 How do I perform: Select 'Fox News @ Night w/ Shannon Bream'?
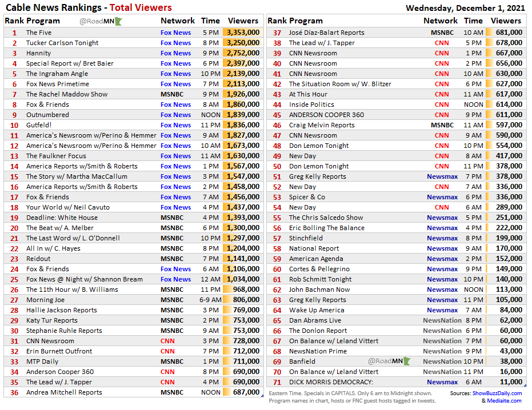click(85, 279)
